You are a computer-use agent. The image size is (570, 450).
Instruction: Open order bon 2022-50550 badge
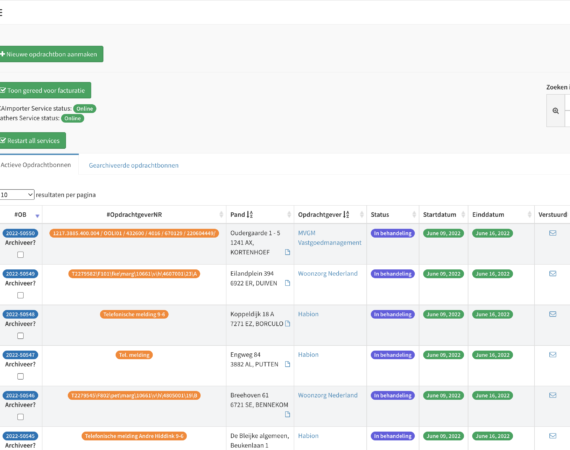[20, 233]
